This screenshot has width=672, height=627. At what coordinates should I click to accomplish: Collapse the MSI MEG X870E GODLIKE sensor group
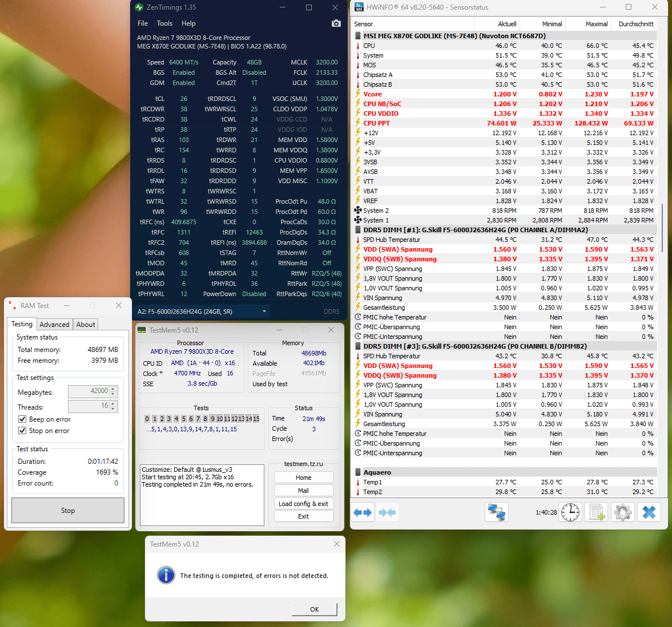pos(358,36)
